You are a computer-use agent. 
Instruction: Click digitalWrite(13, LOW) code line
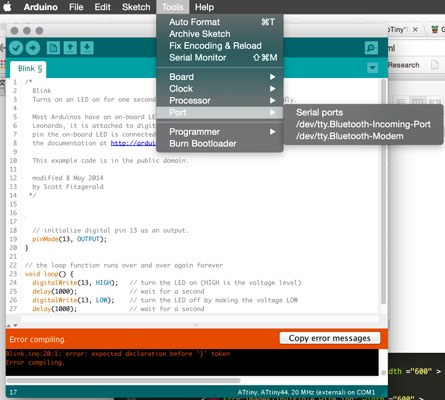73,300
